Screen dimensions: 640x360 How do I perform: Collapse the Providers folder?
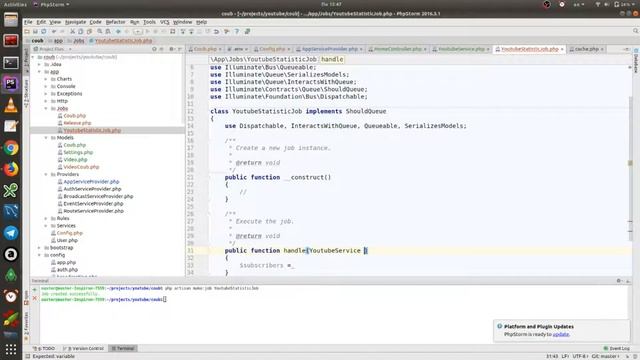(46, 174)
